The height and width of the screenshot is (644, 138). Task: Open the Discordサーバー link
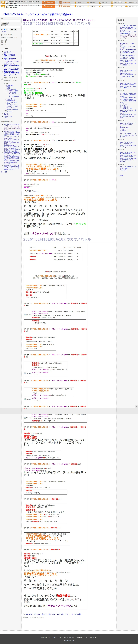12,109
